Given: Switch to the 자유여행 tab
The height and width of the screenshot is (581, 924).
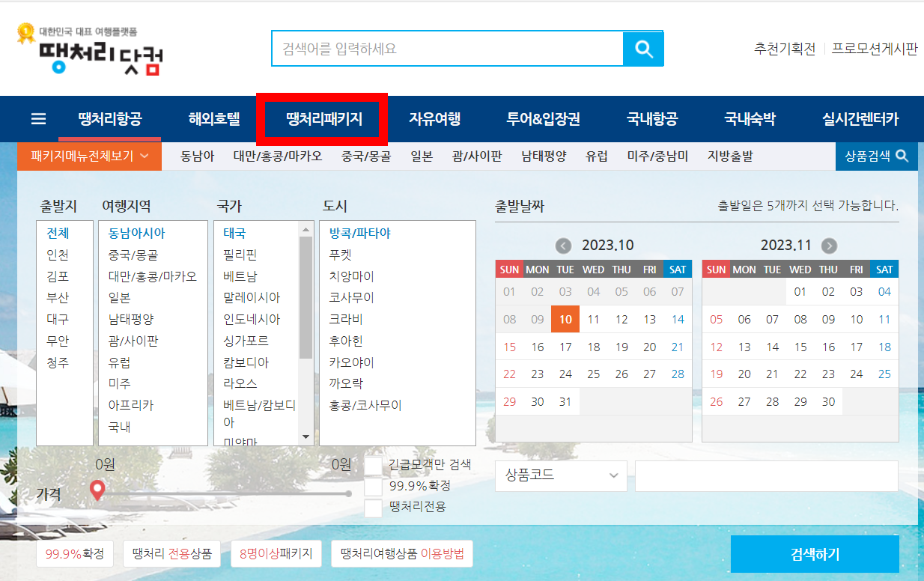Looking at the screenshot, I should pos(435,118).
